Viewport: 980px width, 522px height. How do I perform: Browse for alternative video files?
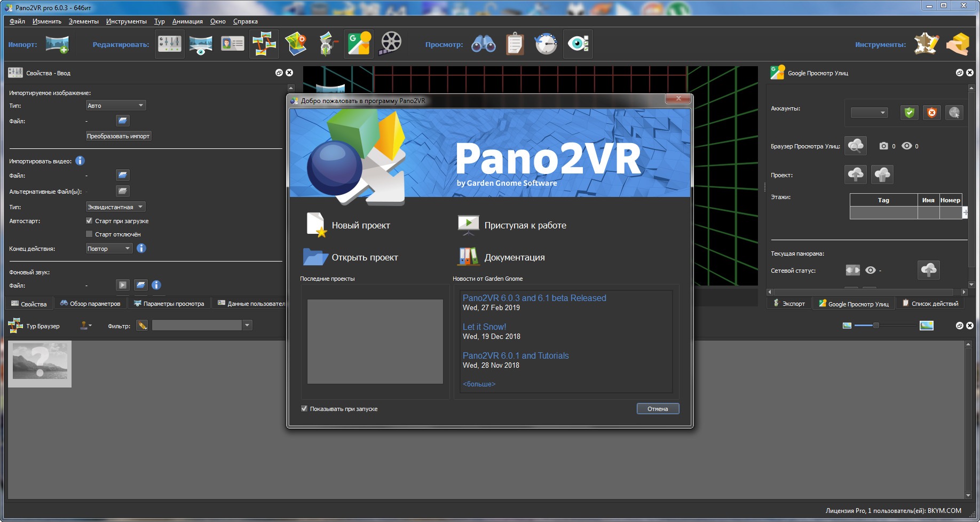tap(123, 191)
